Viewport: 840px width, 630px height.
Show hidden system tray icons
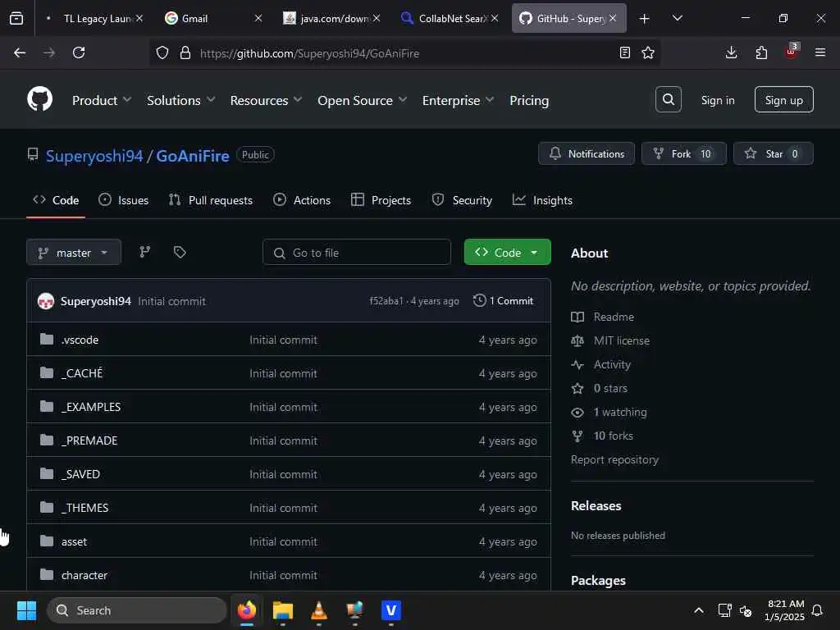pyautogui.click(x=699, y=610)
